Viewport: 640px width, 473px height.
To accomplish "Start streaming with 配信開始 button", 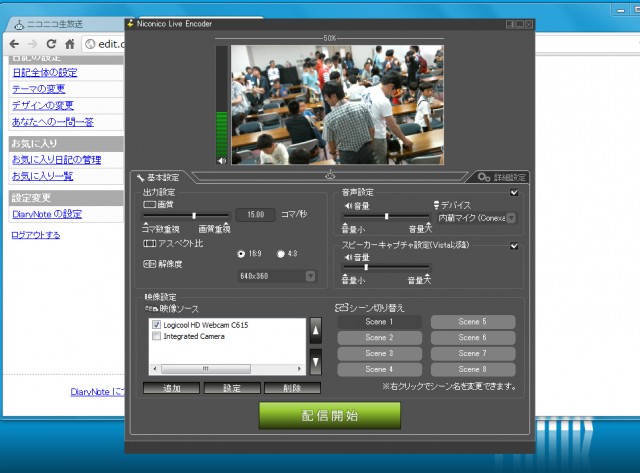I will click(x=330, y=415).
